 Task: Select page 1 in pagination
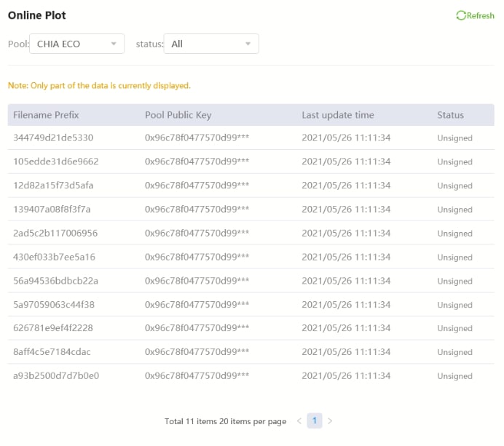point(315,421)
